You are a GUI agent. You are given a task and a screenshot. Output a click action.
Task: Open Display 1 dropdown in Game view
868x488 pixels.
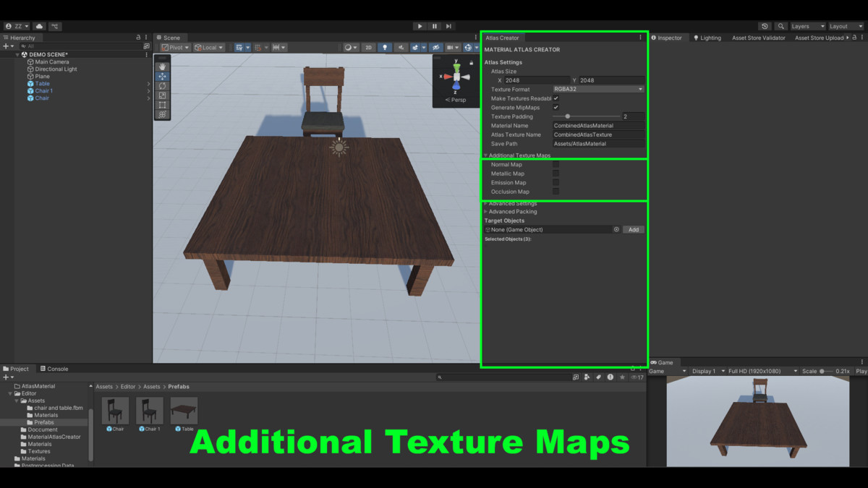[707, 371]
